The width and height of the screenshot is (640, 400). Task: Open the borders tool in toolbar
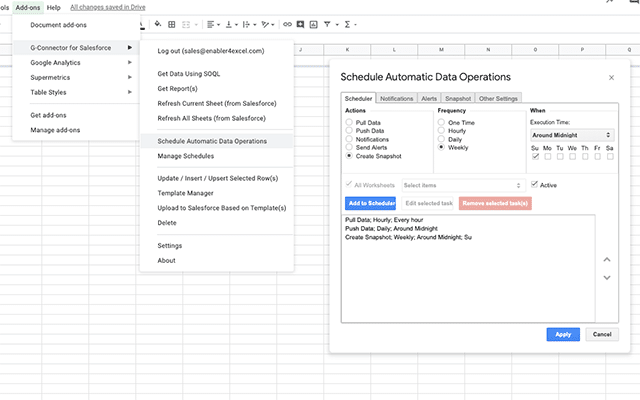[172, 24]
